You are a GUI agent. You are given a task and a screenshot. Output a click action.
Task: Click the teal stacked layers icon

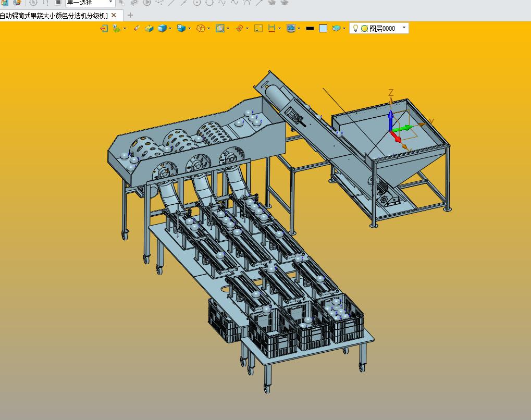[336, 29]
